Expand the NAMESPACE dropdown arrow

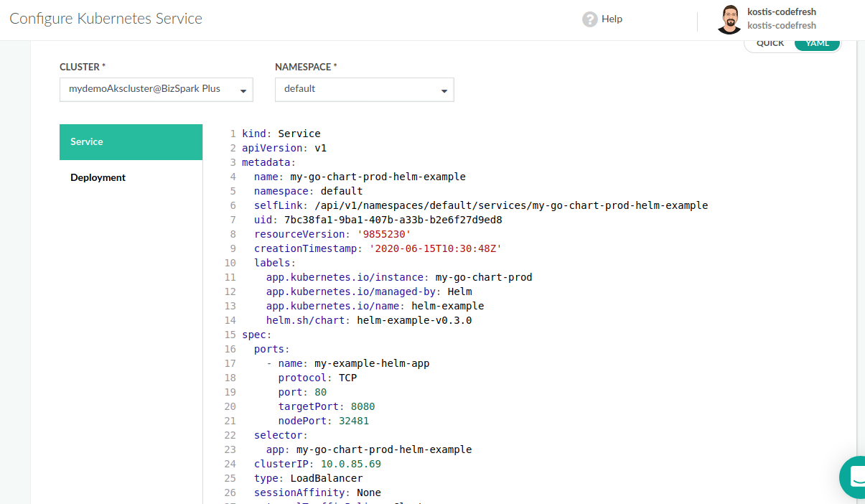pos(444,90)
